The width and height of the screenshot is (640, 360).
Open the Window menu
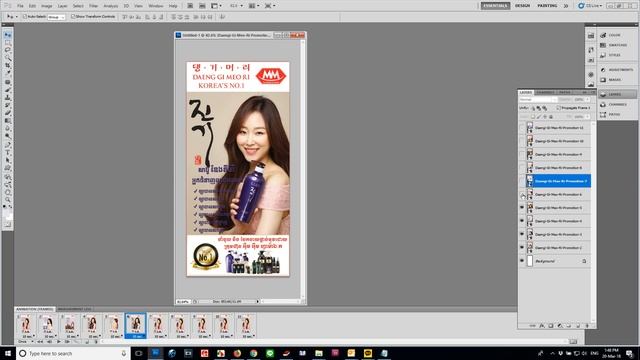pyautogui.click(x=156, y=6)
